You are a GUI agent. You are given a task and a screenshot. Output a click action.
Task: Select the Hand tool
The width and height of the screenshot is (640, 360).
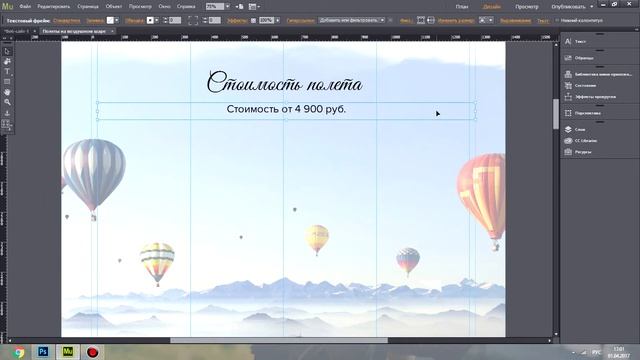click(7, 92)
